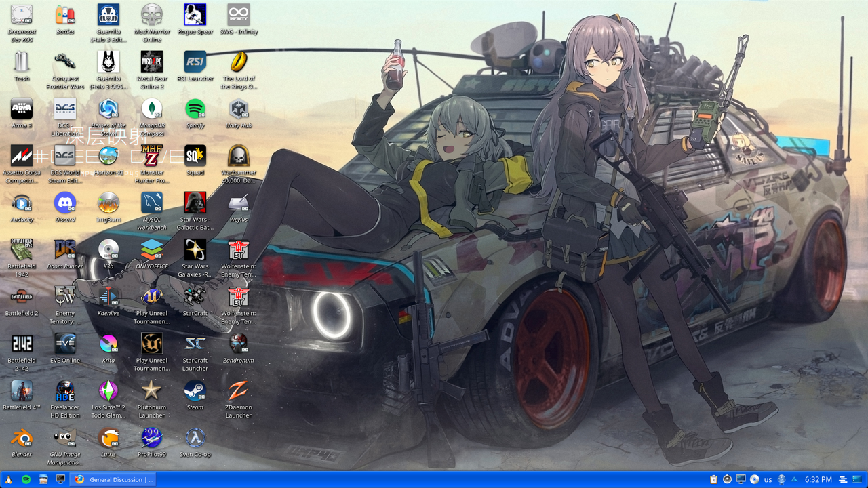Image resolution: width=868 pixels, height=488 pixels.
Task: Open the Dreamcast Dev KOS desktop icon
Action: tap(22, 15)
